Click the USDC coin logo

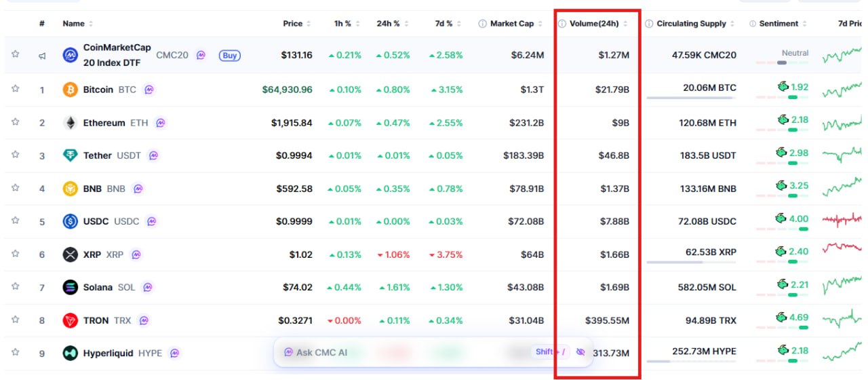point(71,221)
